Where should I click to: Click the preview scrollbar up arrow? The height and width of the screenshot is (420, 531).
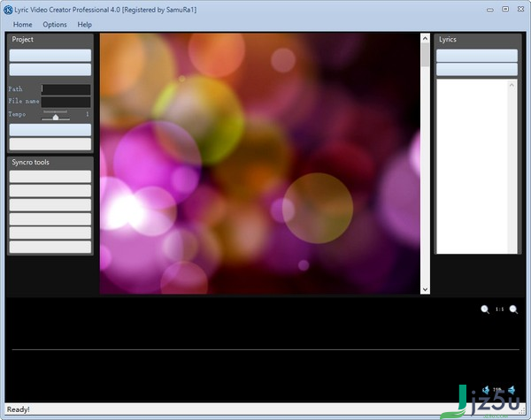coord(425,38)
